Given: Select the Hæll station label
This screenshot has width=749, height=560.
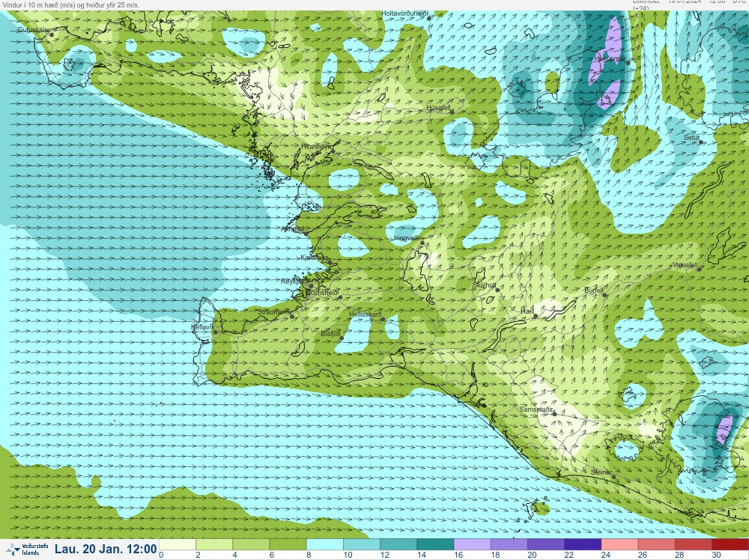Looking at the screenshot, I should (527, 311).
